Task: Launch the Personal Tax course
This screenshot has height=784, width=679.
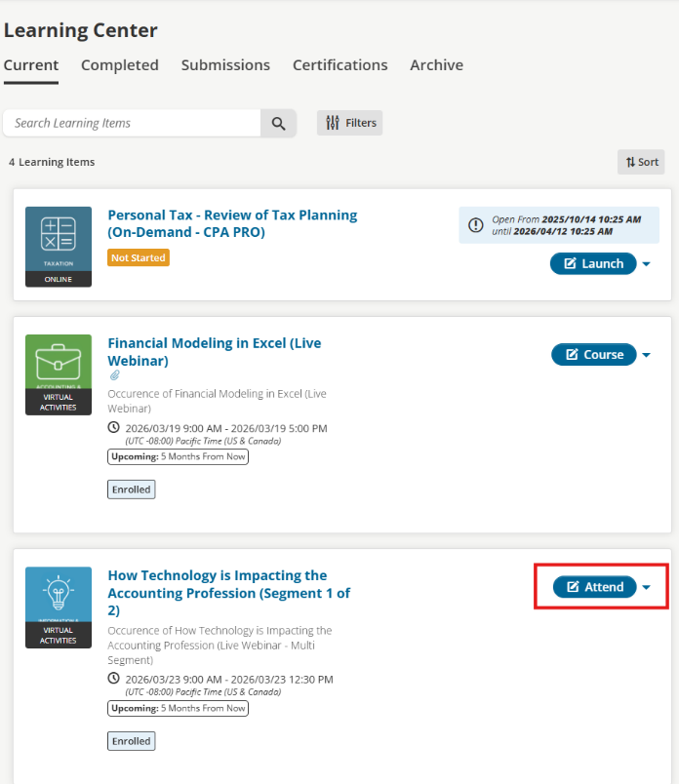Action: pos(593,263)
